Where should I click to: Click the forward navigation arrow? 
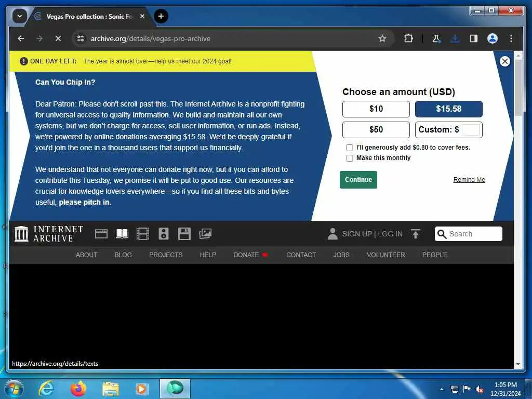(39, 38)
